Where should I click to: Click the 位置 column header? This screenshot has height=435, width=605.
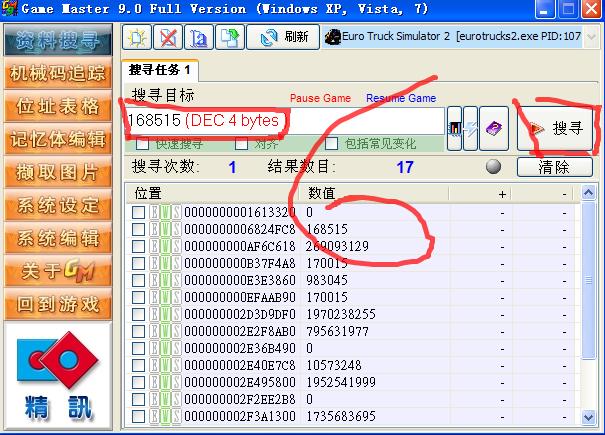point(213,193)
